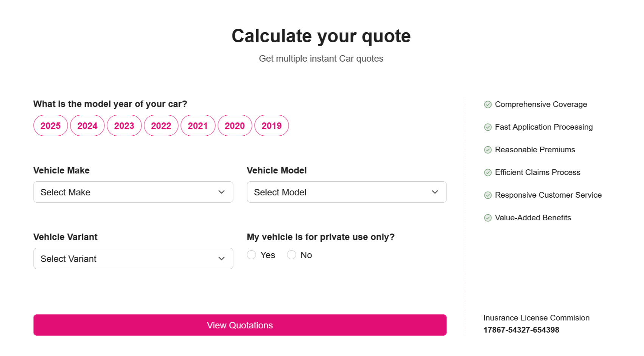Click checkmark icon beside Reasonable Premiums
The height and width of the screenshot is (356, 644).
coord(488,150)
